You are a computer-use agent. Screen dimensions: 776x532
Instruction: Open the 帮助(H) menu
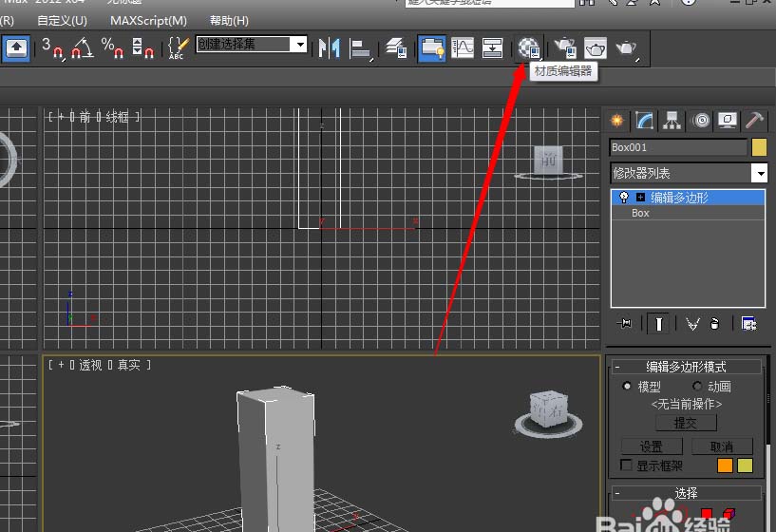[229, 21]
